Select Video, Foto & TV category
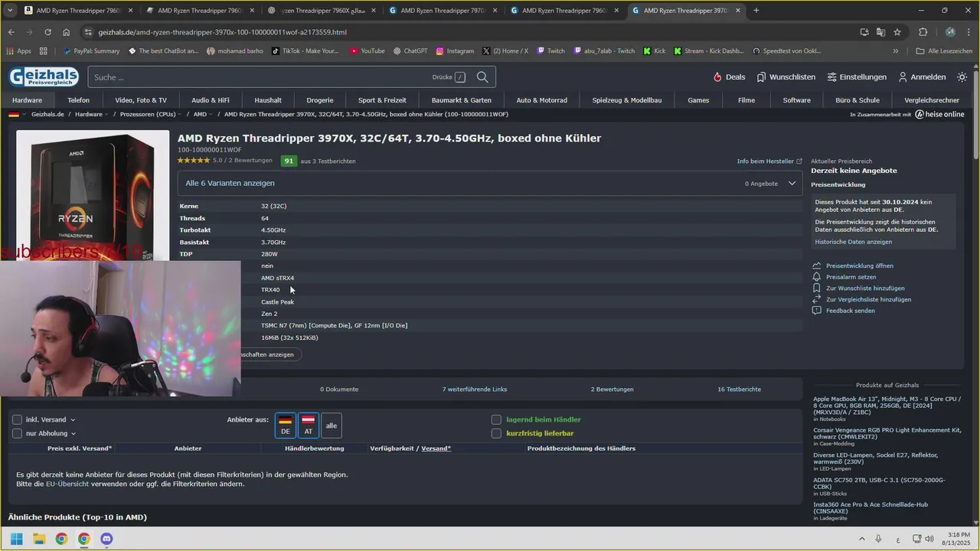 [141, 100]
